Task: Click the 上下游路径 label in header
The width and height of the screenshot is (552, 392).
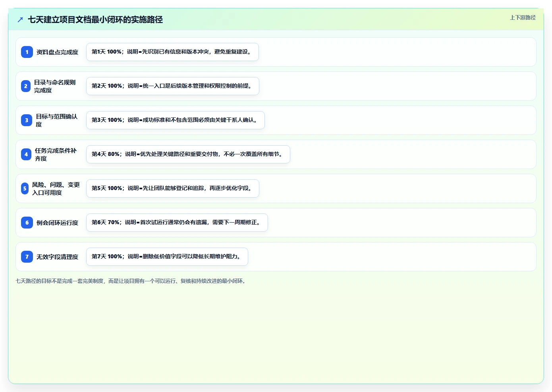Action: tap(523, 17)
